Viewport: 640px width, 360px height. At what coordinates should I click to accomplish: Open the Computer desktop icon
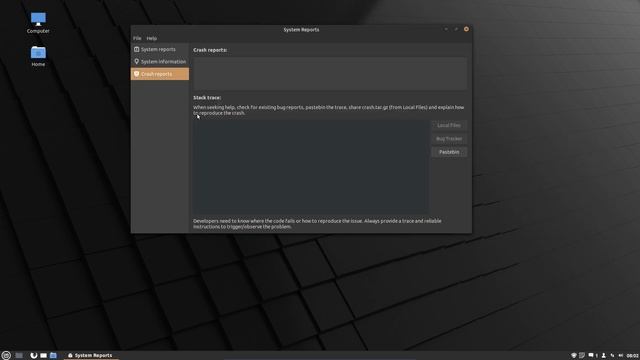pyautogui.click(x=38, y=23)
